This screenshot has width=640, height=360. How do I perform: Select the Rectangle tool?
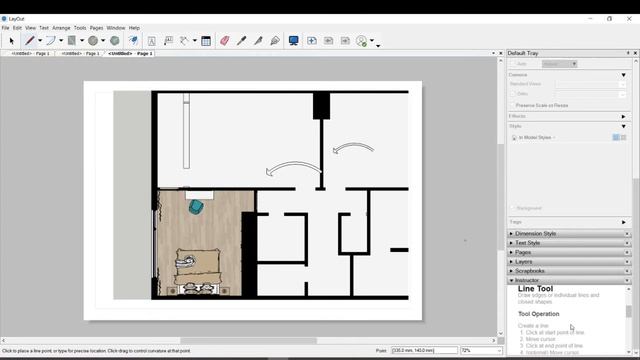(x=72, y=40)
